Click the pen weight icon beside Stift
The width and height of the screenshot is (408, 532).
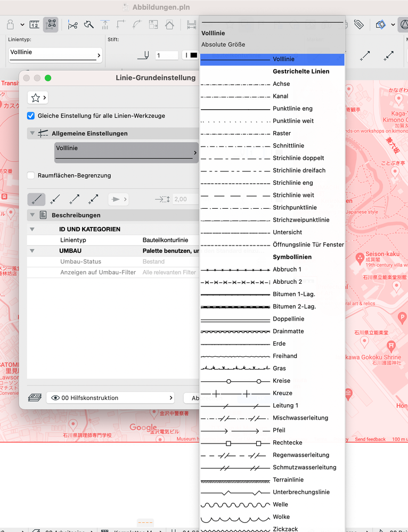coord(143,55)
